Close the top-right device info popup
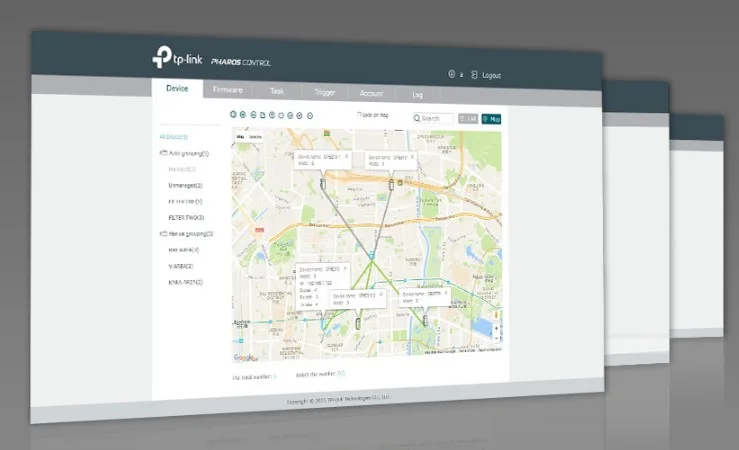This screenshot has height=450, width=739. pos(413,157)
